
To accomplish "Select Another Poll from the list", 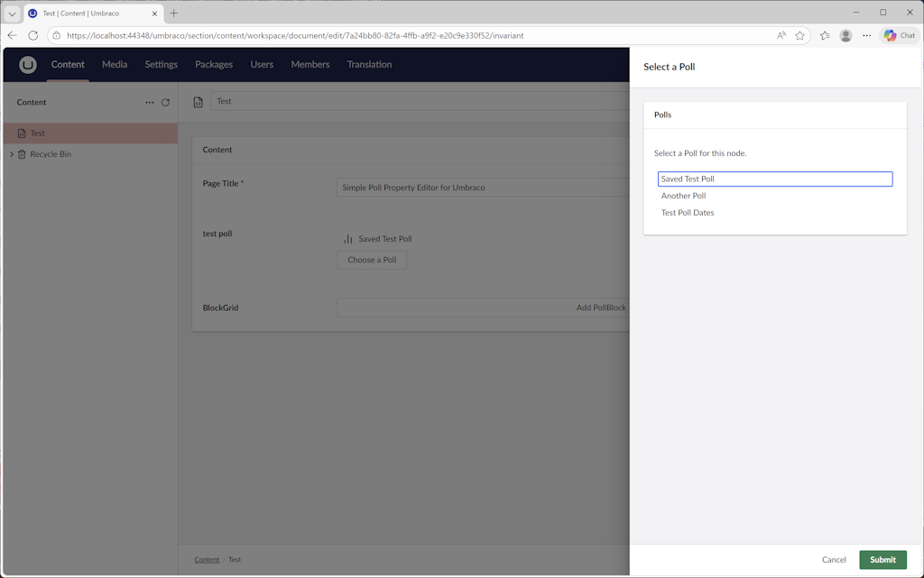I will coord(684,196).
